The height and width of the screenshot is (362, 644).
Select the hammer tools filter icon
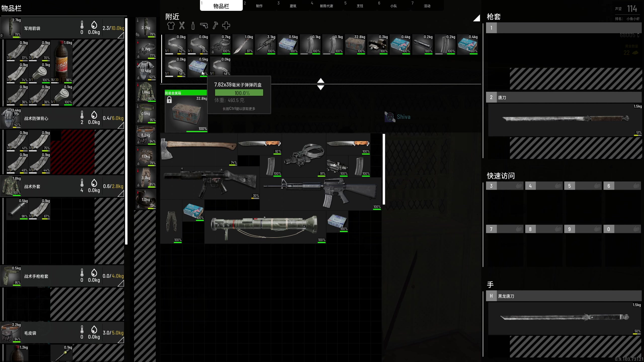[215, 26]
